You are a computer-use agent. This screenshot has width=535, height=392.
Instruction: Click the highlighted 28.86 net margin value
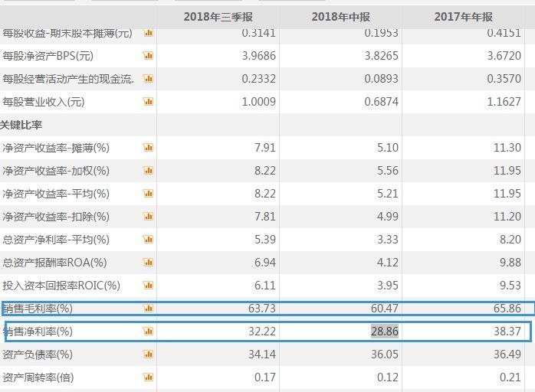385,332
